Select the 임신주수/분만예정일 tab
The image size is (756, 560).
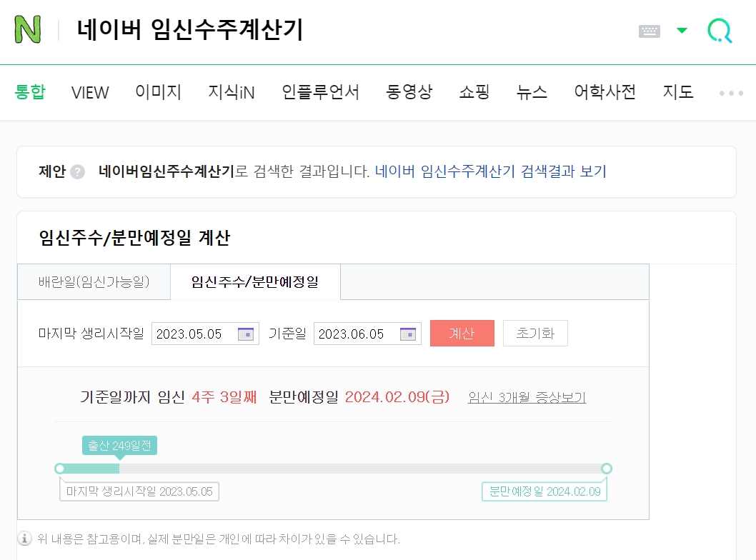click(x=254, y=281)
